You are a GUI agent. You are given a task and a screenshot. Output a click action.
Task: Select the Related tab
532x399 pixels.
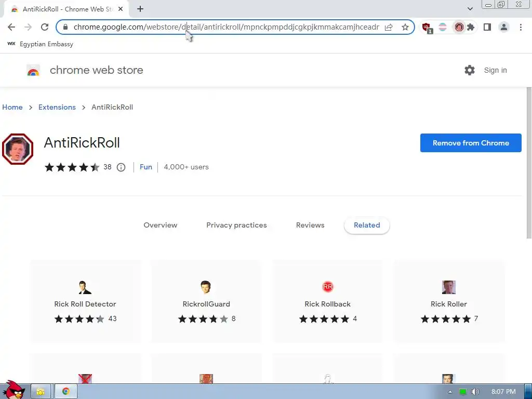[367, 225]
